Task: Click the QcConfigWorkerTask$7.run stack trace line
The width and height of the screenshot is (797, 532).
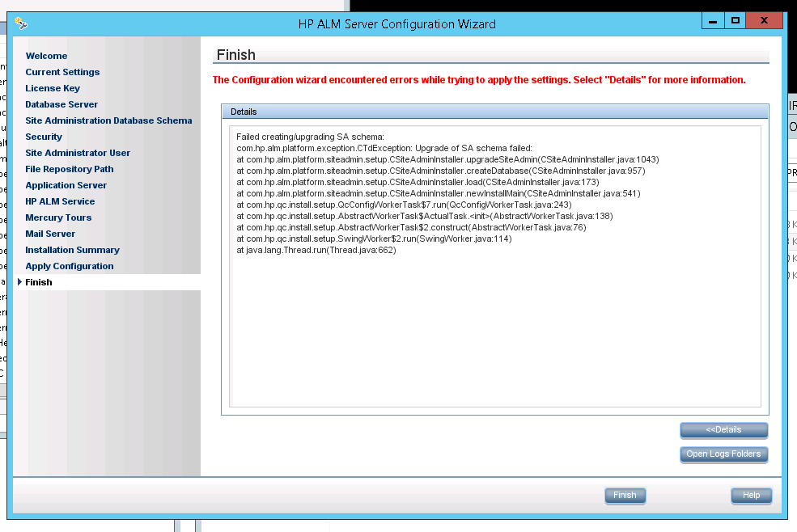Action: tap(404, 205)
